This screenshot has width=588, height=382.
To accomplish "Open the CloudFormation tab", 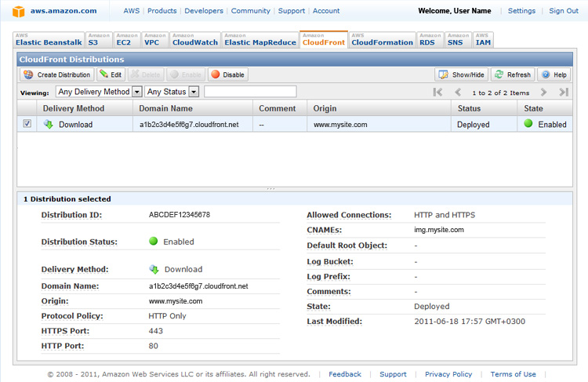I will (382, 39).
